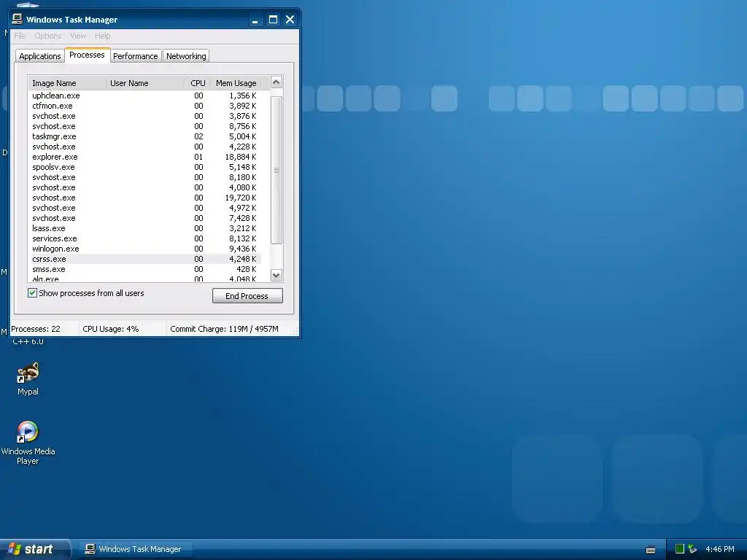Sort by the CPU column header

197,83
